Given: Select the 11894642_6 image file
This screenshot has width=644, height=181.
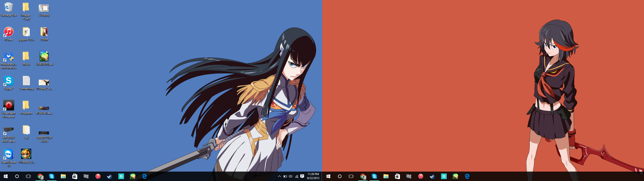Looking at the screenshot, I should [x=44, y=84].
